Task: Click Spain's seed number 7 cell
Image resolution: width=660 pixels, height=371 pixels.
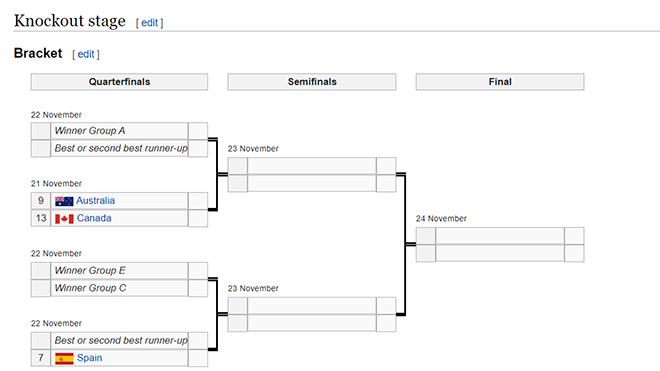Action: 41,358
